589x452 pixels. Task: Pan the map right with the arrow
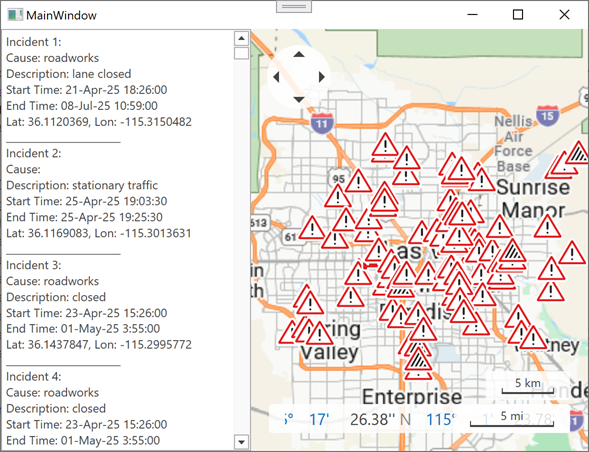tap(322, 77)
